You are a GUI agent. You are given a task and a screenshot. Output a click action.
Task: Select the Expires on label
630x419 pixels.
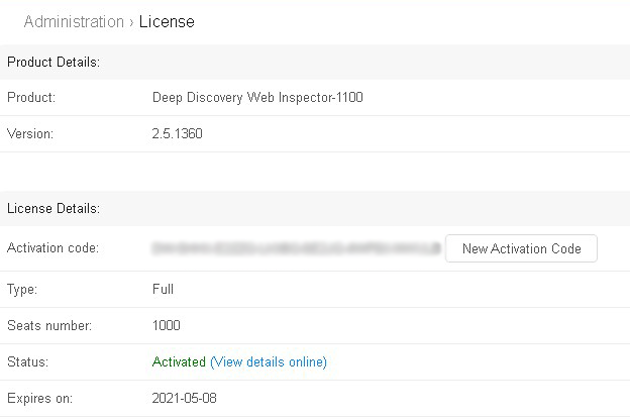[40, 399]
